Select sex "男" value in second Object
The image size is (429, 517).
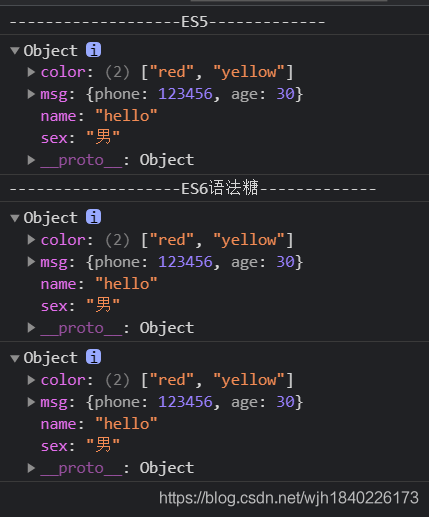pyautogui.click(x=103, y=305)
